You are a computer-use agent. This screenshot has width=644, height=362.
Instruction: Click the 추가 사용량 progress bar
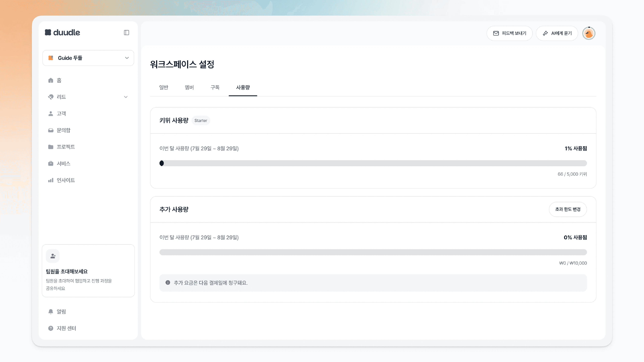(373, 252)
